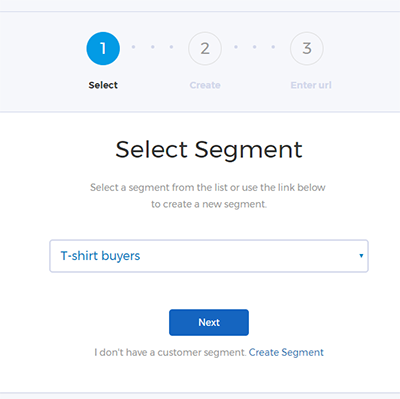
Task: Click the middle dot between steps 1 and 2
Action: pyautogui.click(x=153, y=47)
